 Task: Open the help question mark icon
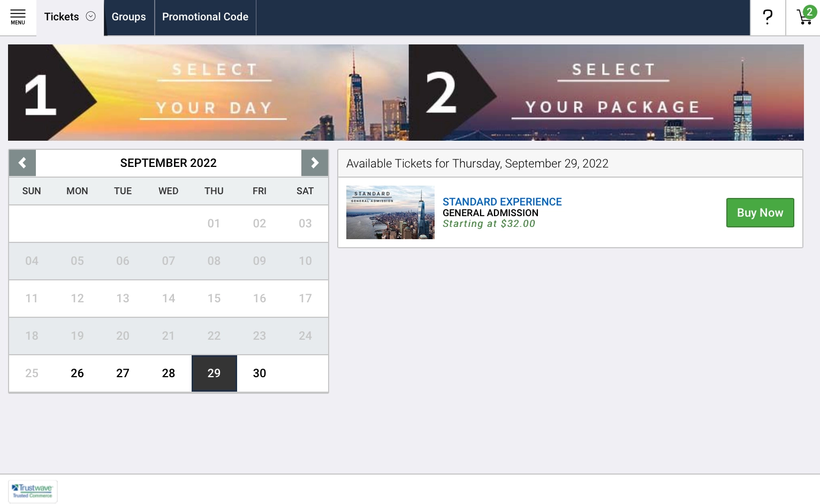pos(768,17)
